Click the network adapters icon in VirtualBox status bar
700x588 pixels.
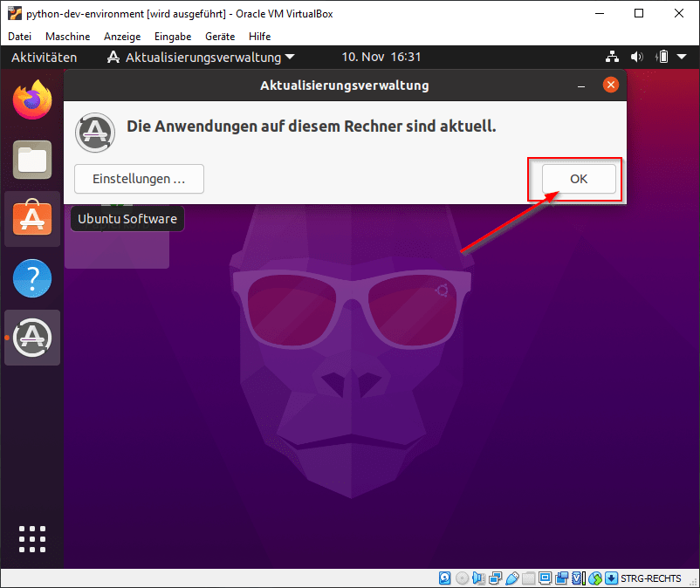pos(494,578)
